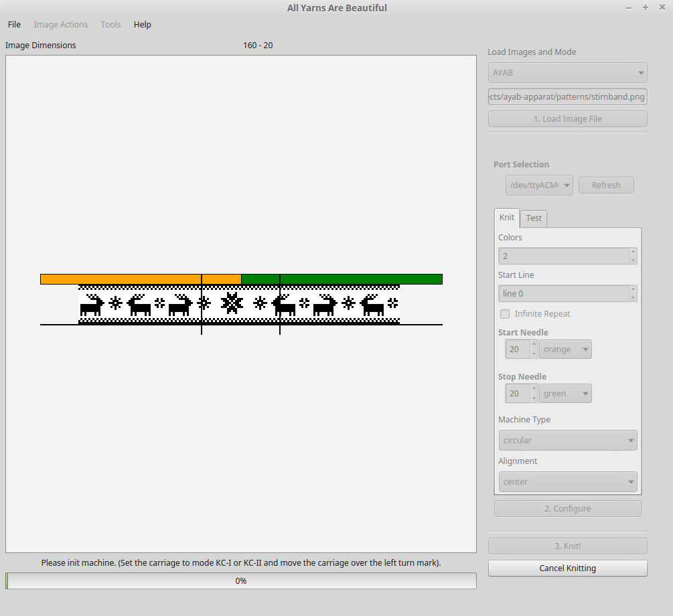Click the Load Image File button
This screenshot has width=673, height=616.
[x=567, y=119]
